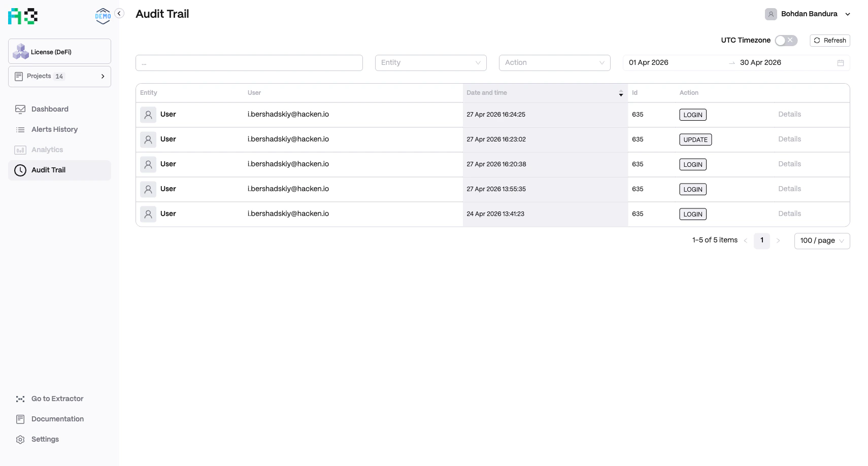Click the LOGIN tag in the 16:24:25 row
The image size is (868, 466).
tap(693, 115)
